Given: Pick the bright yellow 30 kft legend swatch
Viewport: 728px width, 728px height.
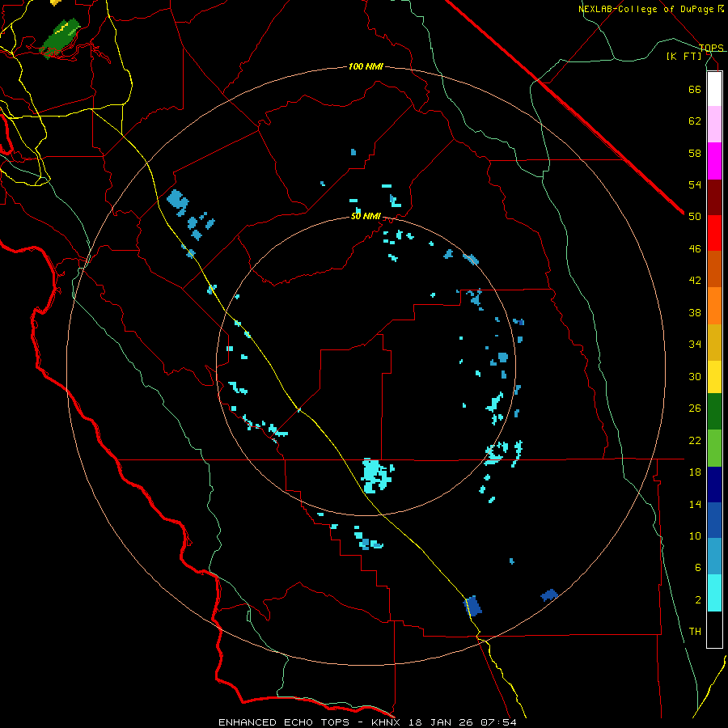Looking at the screenshot, I should coord(714,377).
